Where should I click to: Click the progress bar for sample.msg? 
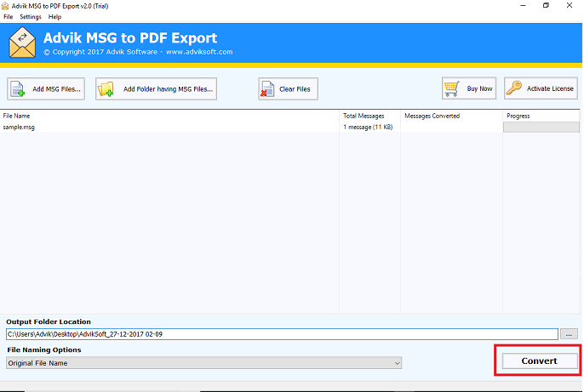pos(541,128)
